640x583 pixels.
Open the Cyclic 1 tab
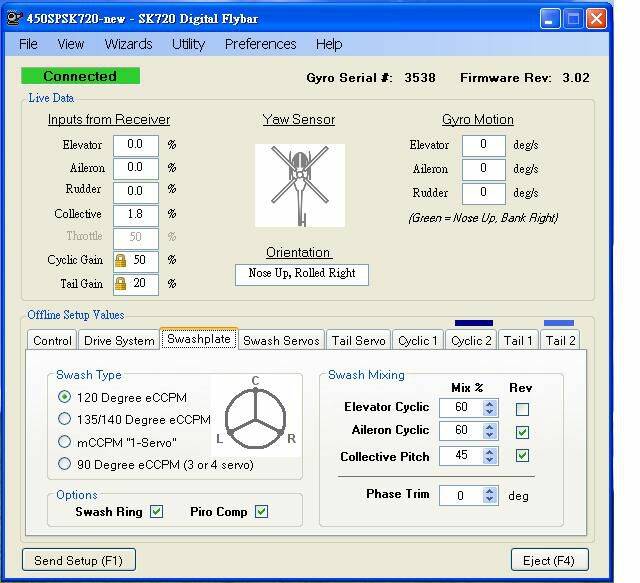tap(418, 340)
